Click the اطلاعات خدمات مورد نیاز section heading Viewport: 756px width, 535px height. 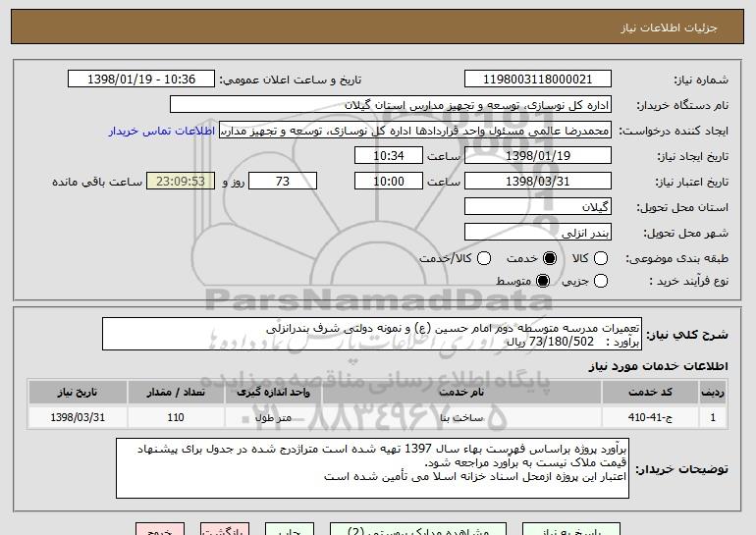[658, 366]
